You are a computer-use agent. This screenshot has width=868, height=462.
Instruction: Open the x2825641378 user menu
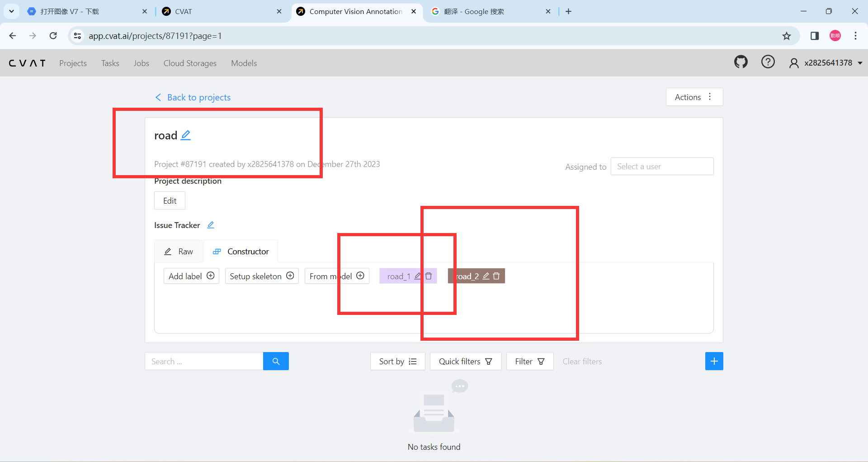826,63
